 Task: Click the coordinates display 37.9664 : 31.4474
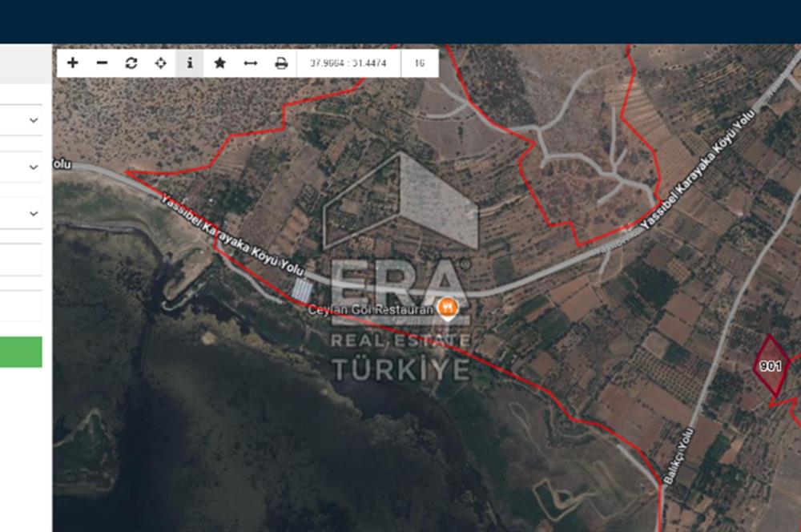pyautogui.click(x=348, y=63)
